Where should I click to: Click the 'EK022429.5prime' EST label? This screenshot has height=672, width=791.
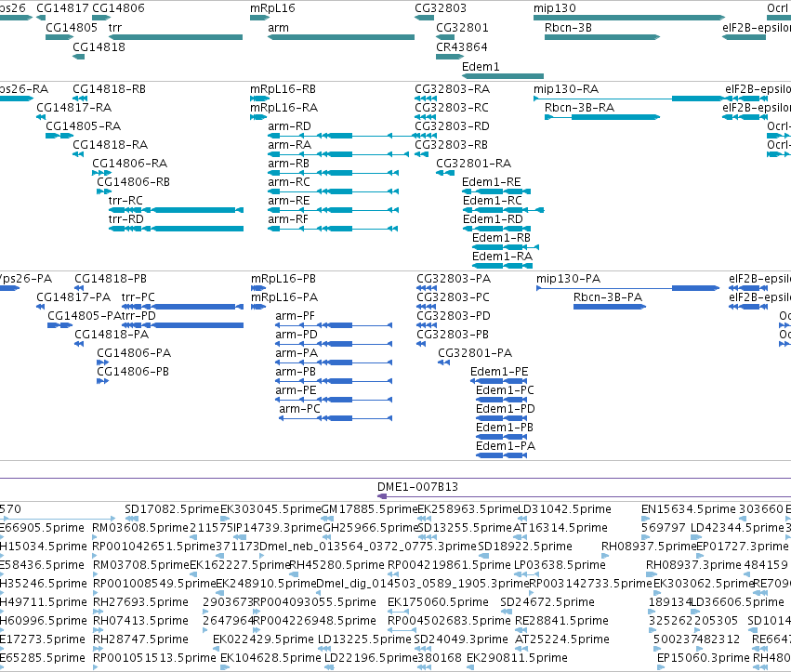(x=263, y=639)
